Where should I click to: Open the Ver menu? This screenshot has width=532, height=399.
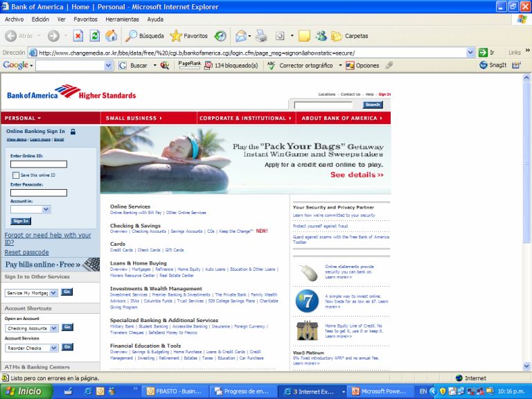coord(62,19)
